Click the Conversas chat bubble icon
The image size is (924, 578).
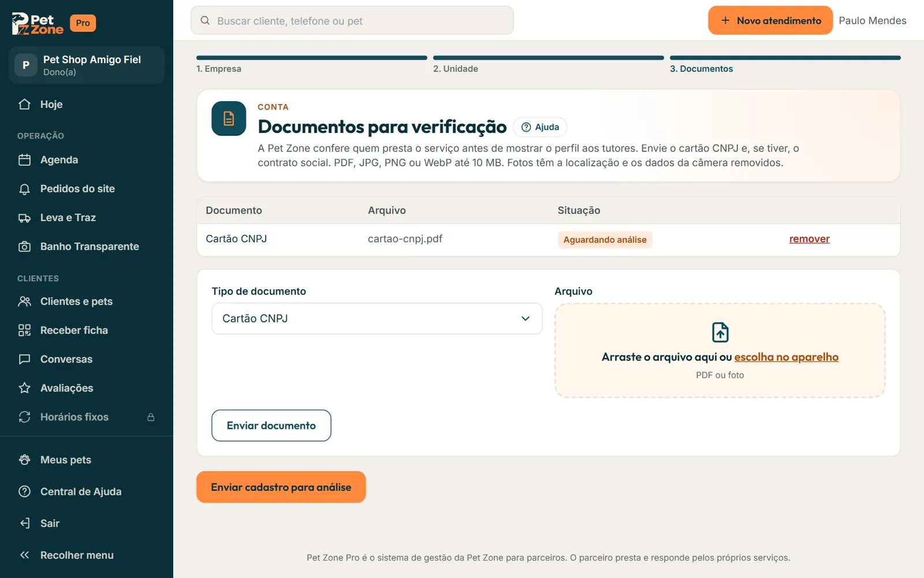[24, 359]
